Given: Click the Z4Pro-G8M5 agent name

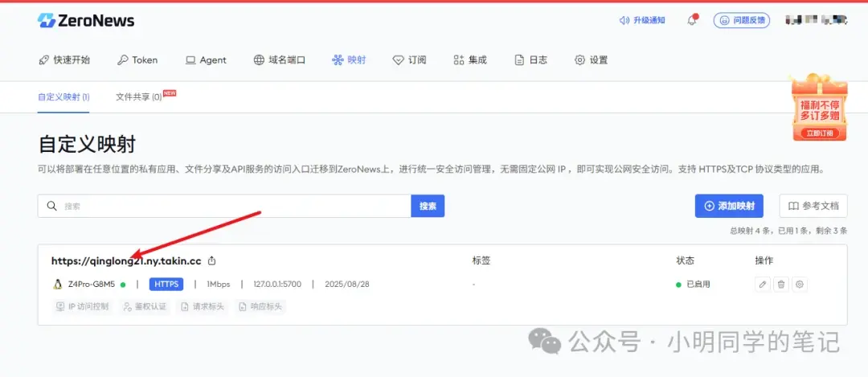Looking at the screenshot, I should point(92,284).
